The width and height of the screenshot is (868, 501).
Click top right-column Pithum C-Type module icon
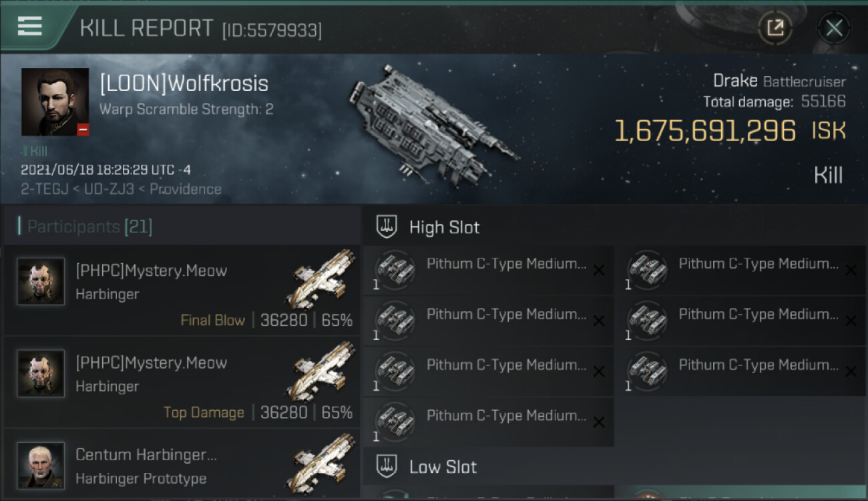[x=647, y=270]
